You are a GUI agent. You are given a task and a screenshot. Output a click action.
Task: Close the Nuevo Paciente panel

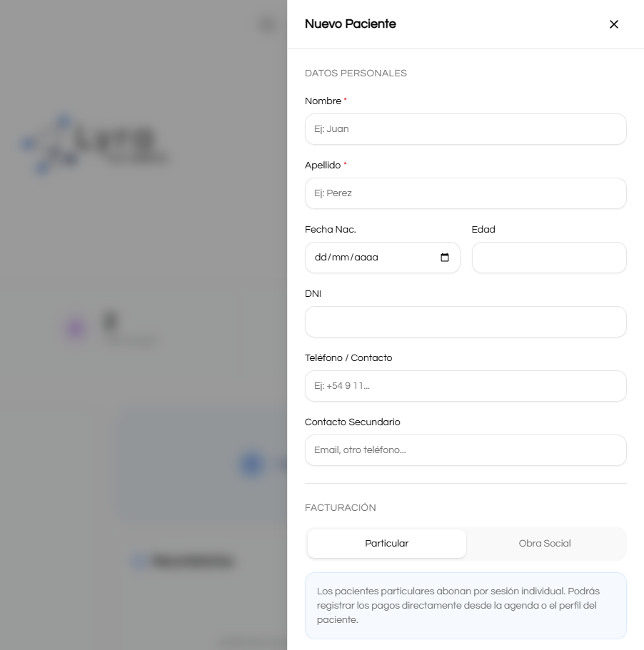(x=613, y=24)
